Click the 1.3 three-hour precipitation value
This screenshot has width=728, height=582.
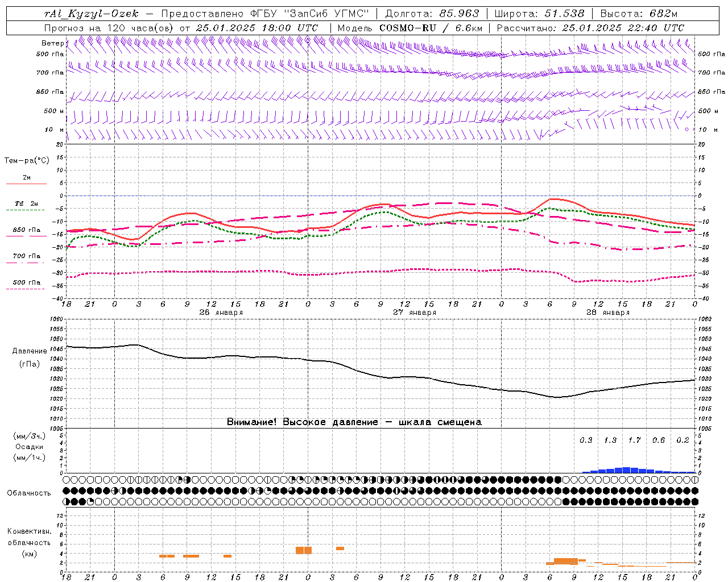610,440
